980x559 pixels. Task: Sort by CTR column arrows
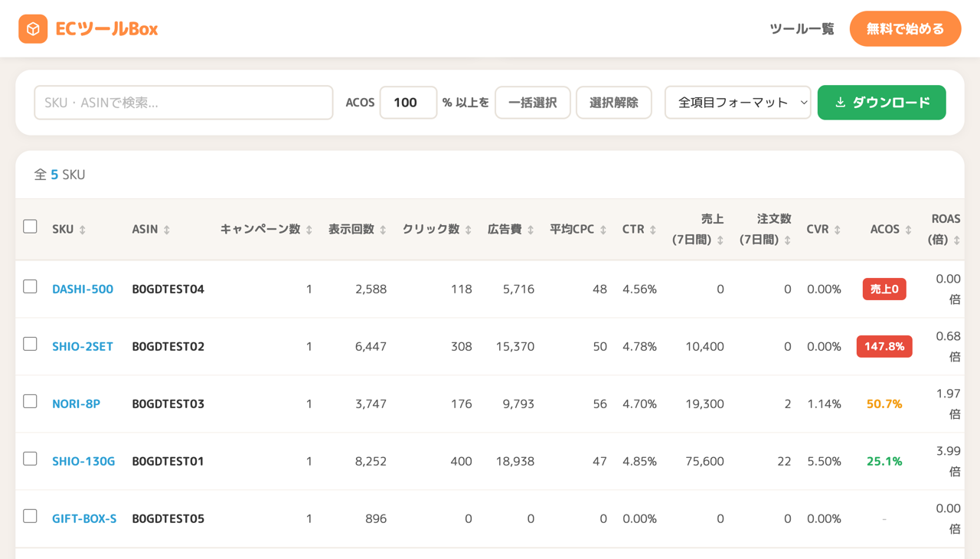click(x=653, y=230)
